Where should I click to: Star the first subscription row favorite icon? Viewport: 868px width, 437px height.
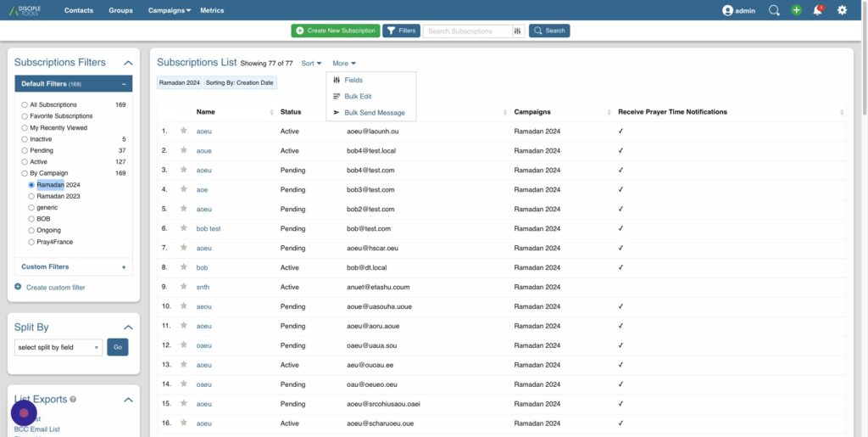pyautogui.click(x=184, y=132)
